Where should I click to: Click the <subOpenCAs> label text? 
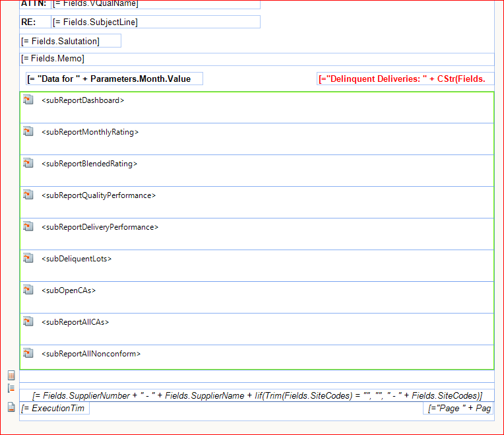[x=69, y=290]
